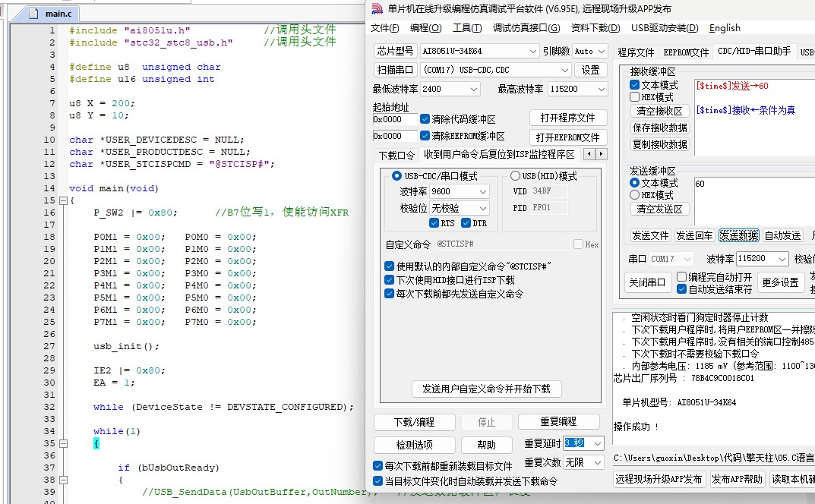Viewport: 815px width, 504px height.
Task: Click the main.c file tab icon
Action: pyautogui.click(x=33, y=14)
